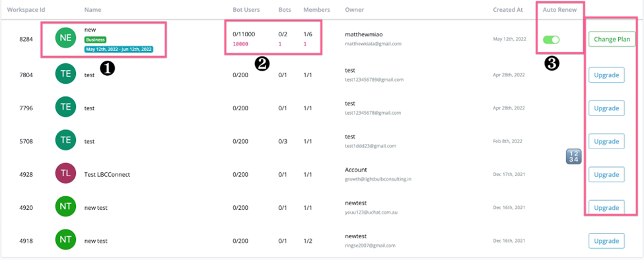The image size is (644, 260).
Task: Upgrade workspace 7796
Action: pyautogui.click(x=606, y=108)
